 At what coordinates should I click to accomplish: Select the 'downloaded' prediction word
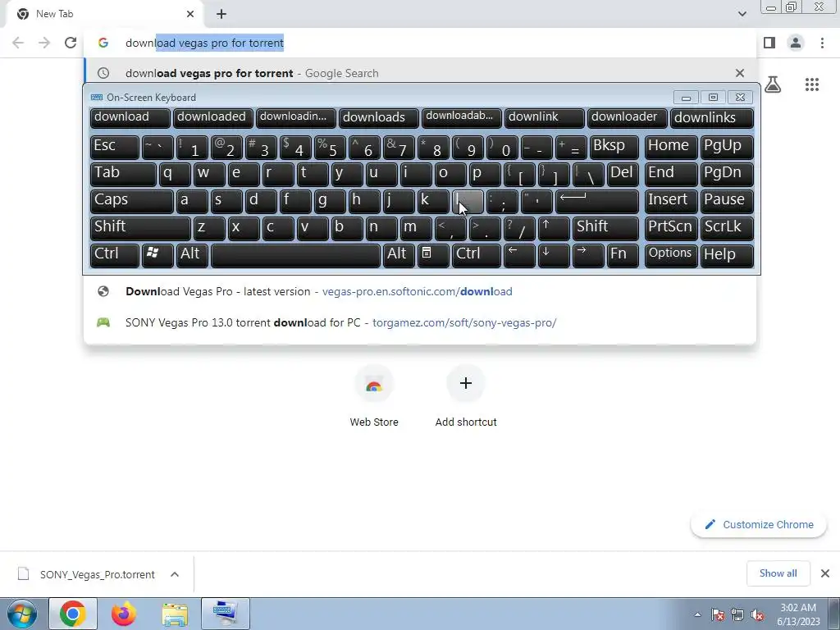[213, 118]
